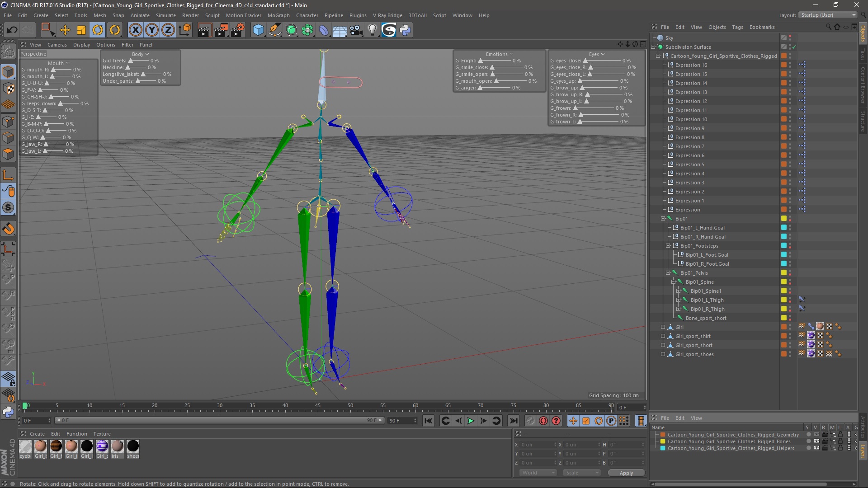This screenshot has height=488, width=868.
Task: Select Girl_sport_shirt in object list
Action: 693,336
